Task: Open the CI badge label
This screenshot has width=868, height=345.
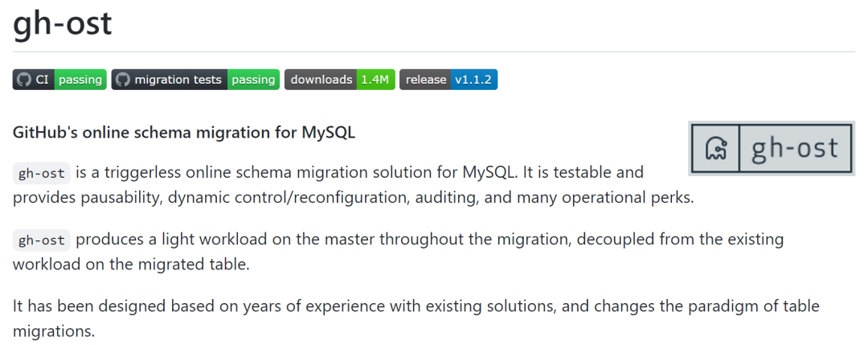Action: pos(43,80)
